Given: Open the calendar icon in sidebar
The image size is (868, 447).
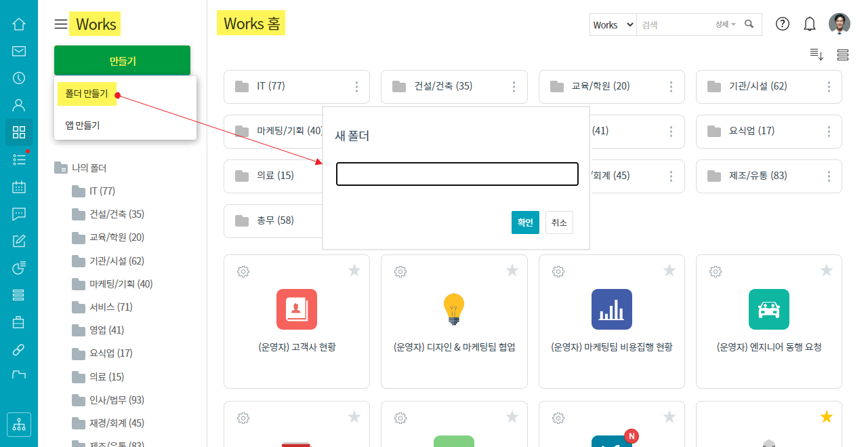Looking at the screenshot, I should tap(19, 187).
